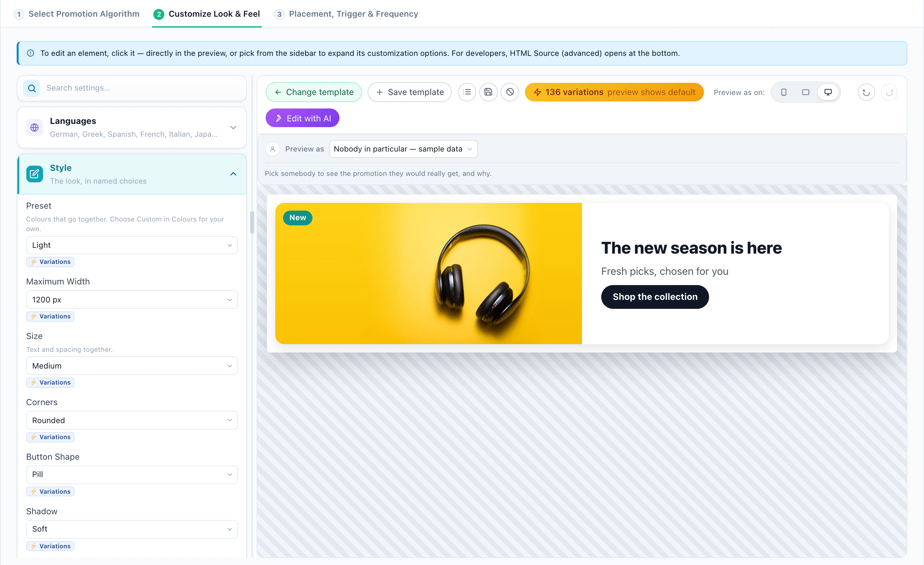Click the Edit with AI button
The height and width of the screenshot is (565, 924).
(303, 118)
